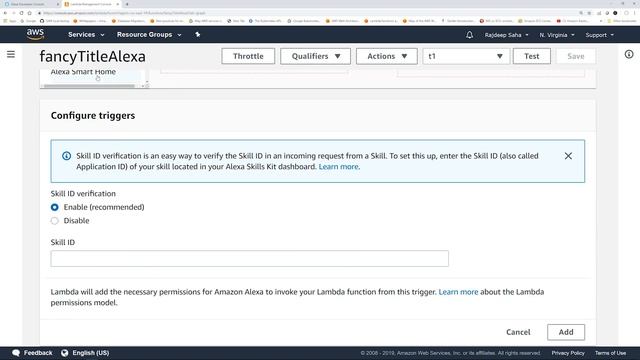Open Privacy Policy link
The width and height of the screenshot is (640, 360).
point(568,353)
